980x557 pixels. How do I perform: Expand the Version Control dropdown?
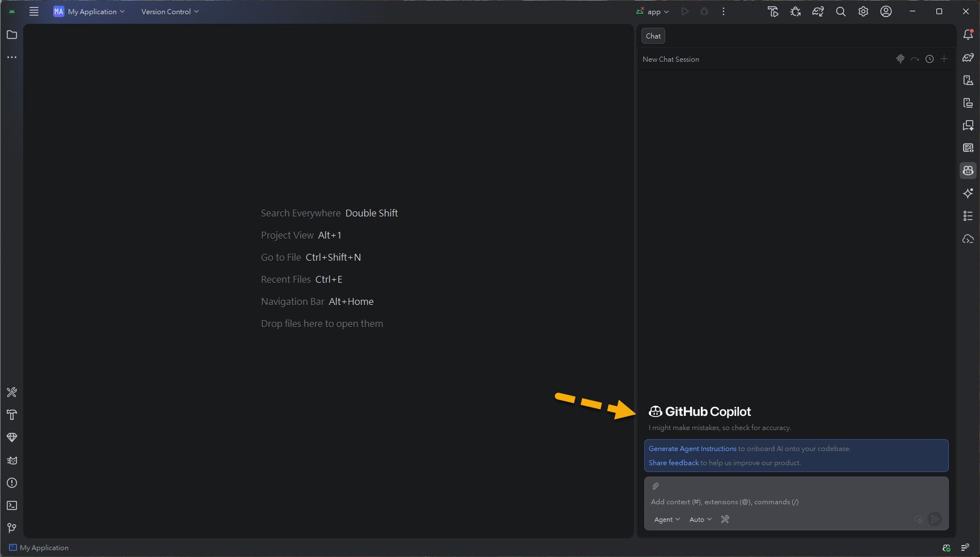tap(170, 11)
